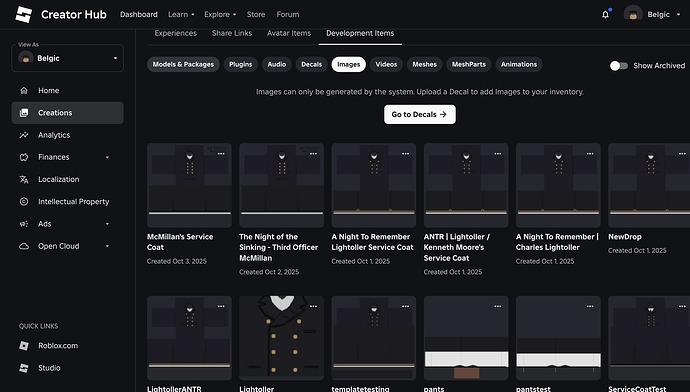Screen dimensions: 690x392
Task: Open Localization in sidebar
Action: [x=67, y=180]
